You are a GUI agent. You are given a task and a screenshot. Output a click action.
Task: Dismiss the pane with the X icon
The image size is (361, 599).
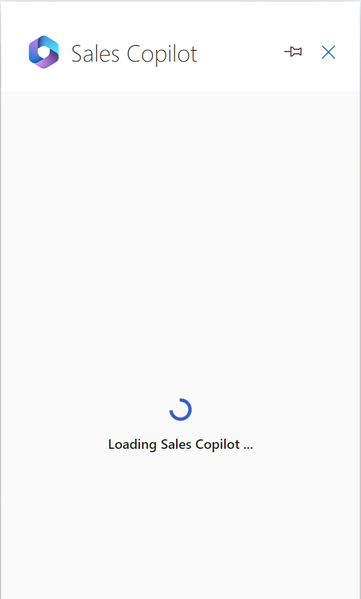click(x=328, y=52)
